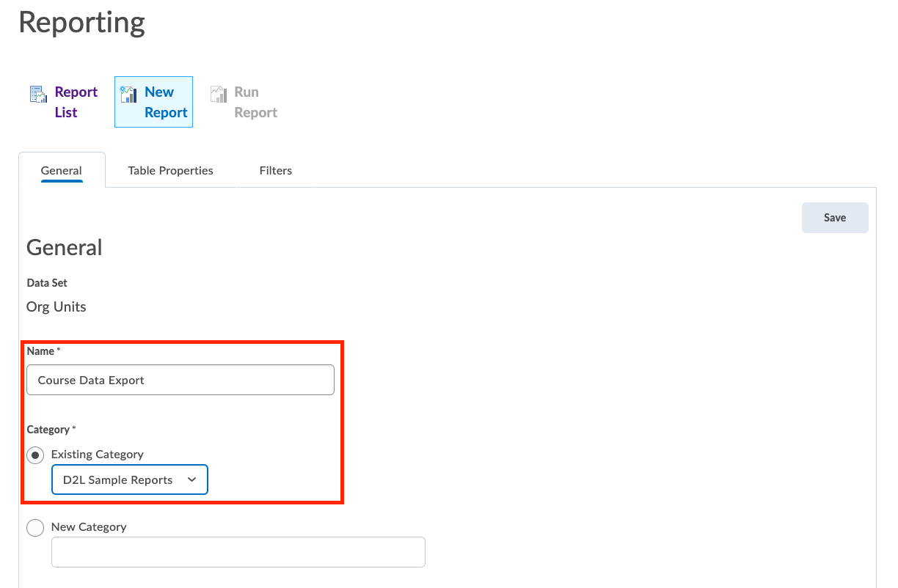Click the New Category option label
The height and width of the screenshot is (588, 898).
click(89, 527)
